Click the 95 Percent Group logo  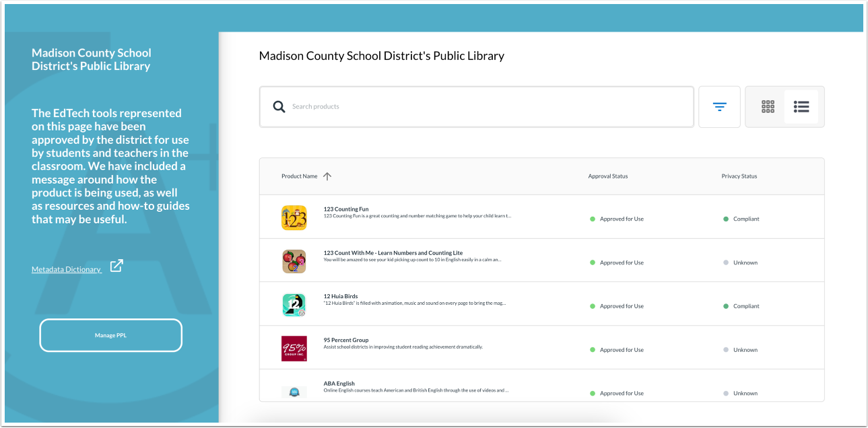click(294, 347)
